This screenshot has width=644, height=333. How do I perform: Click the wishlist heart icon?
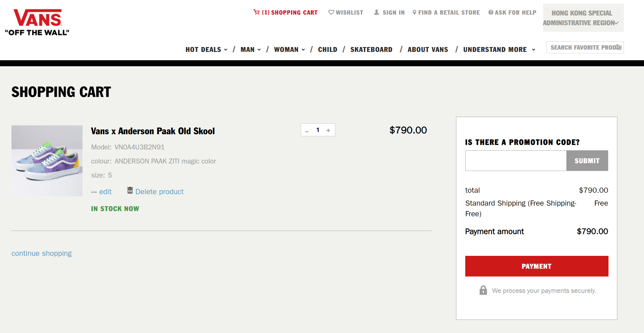point(331,12)
